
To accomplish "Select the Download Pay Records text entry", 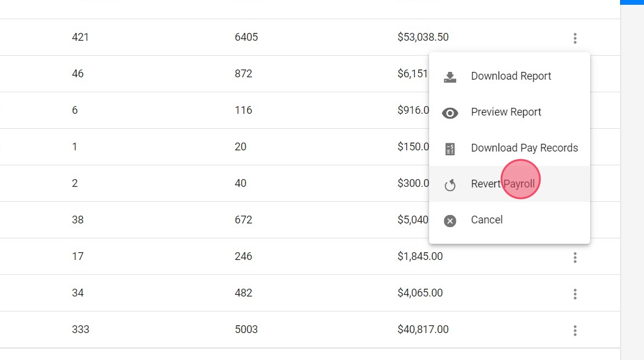I will pos(524,148).
